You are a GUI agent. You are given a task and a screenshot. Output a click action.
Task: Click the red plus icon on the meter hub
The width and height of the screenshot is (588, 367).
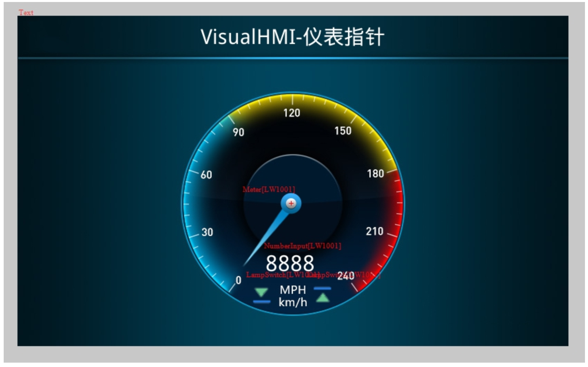click(x=291, y=203)
